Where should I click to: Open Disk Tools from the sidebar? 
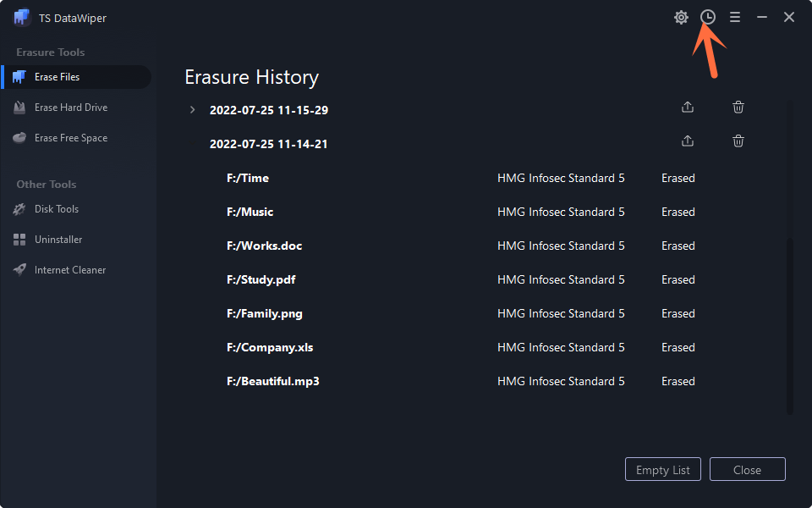coord(57,209)
